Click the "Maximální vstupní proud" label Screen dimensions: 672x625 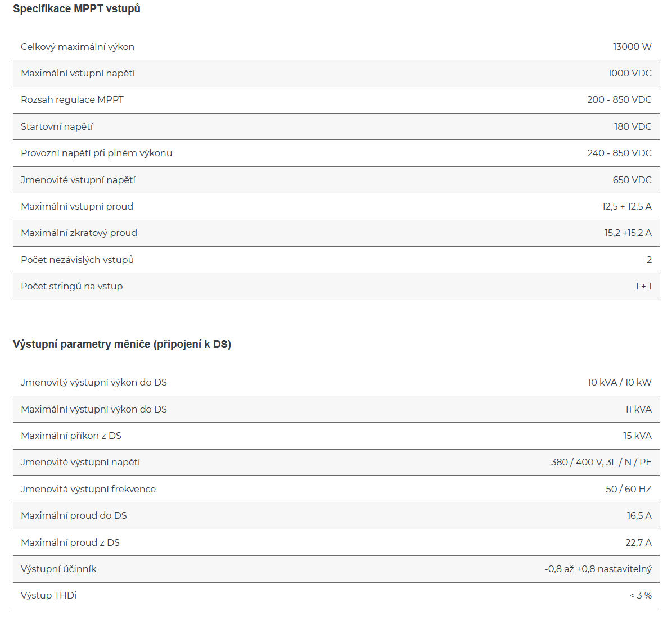point(77,206)
